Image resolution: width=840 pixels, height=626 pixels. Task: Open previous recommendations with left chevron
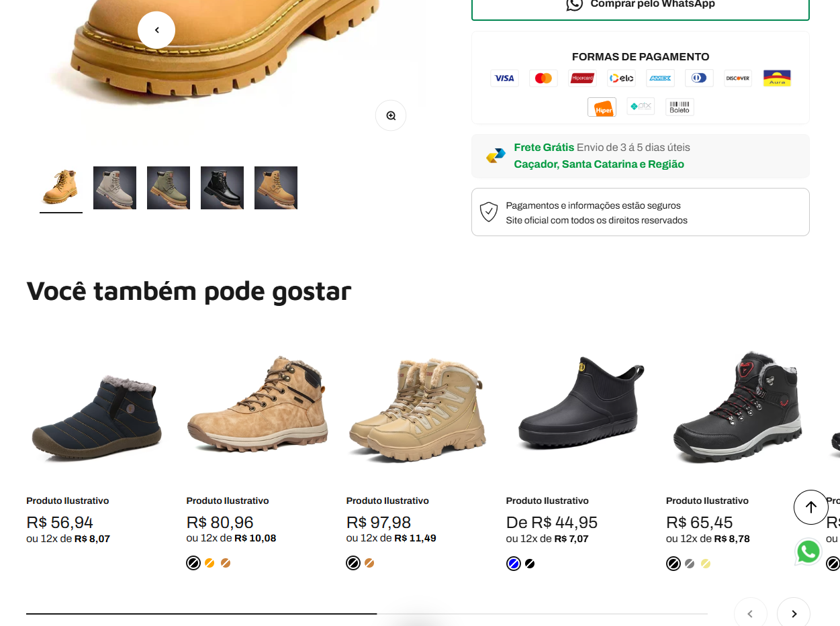coord(750,613)
